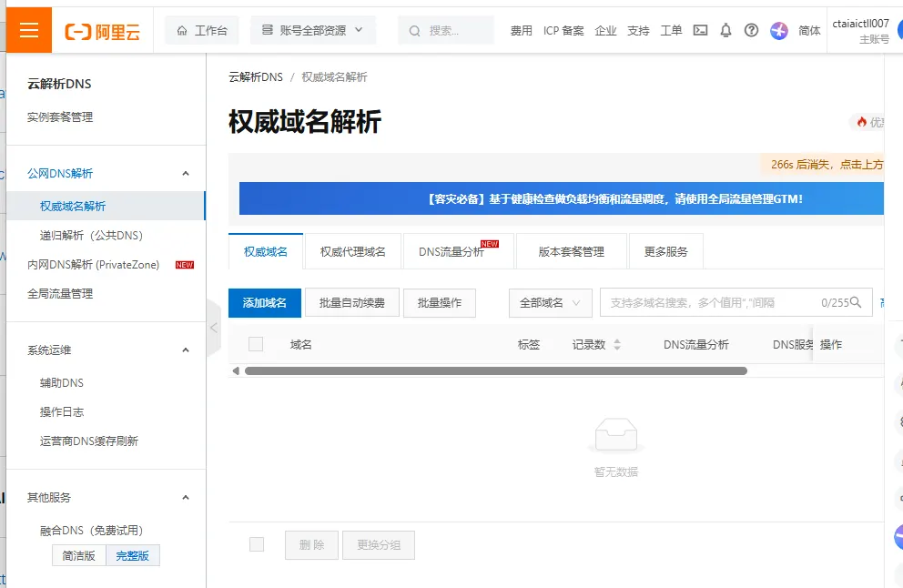
Task: Collapse 其他服务 section
Action: 186,498
